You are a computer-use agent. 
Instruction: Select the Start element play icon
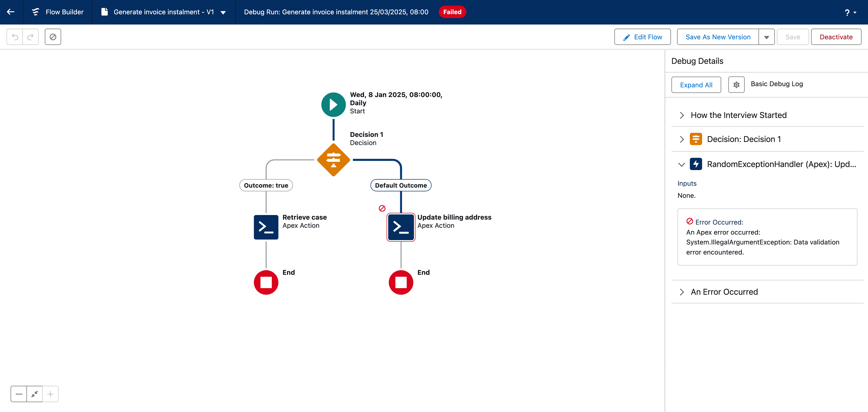pyautogui.click(x=333, y=105)
